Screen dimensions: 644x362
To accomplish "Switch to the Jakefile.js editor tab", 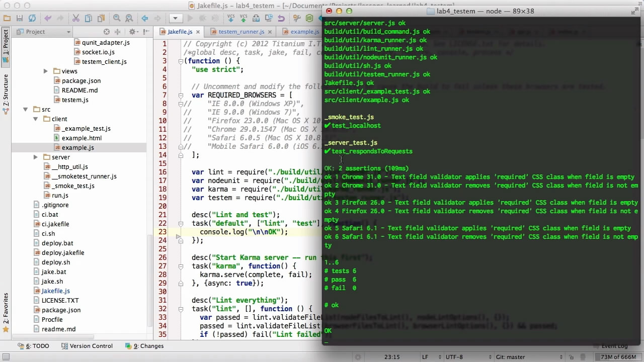I will pos(180,32).
